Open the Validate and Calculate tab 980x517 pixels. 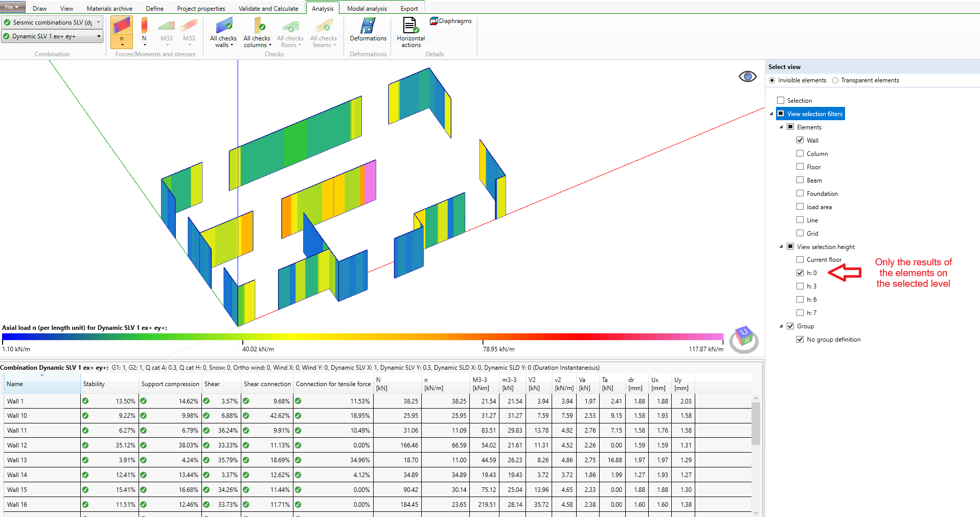pos(268,8)
